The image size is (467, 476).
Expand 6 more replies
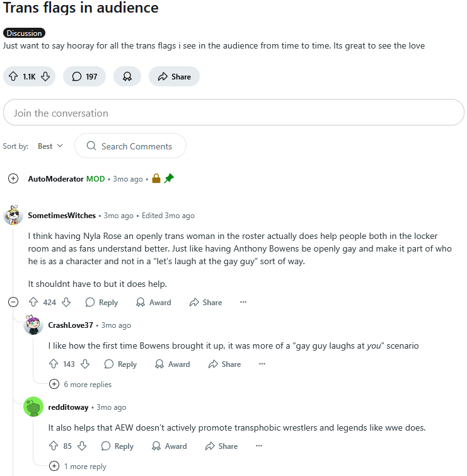81,385
